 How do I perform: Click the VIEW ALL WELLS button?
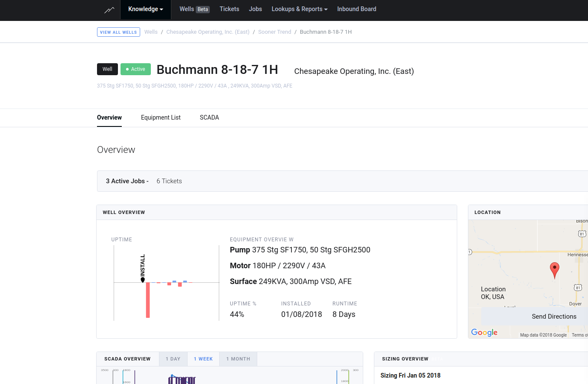(x=118, y=32)
